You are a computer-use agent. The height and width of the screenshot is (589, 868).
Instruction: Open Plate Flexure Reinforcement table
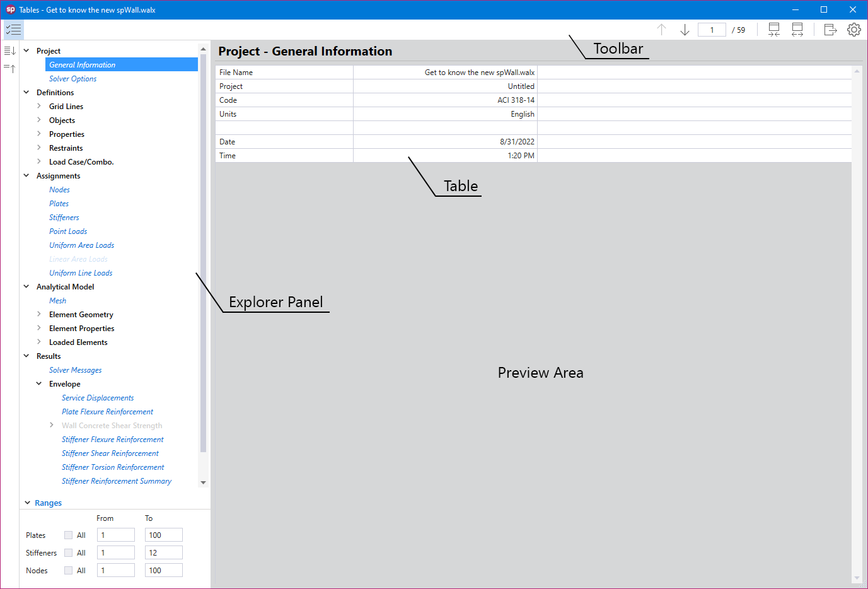click(x=107, y=412)
